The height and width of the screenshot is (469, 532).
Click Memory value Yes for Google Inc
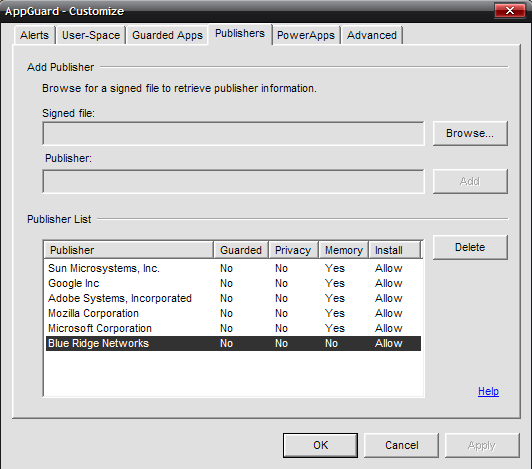pyautogui.click(x=335, y=283)
